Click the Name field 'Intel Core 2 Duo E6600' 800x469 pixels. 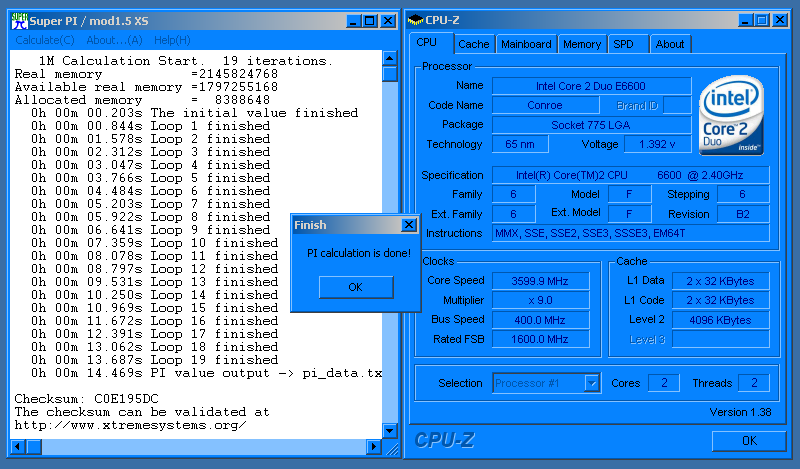coord(591,86)
